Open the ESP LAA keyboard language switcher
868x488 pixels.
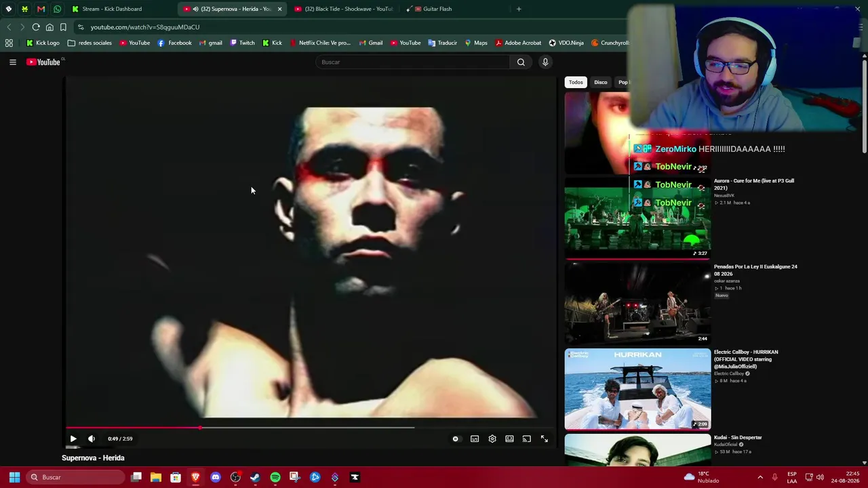(792, 477)
